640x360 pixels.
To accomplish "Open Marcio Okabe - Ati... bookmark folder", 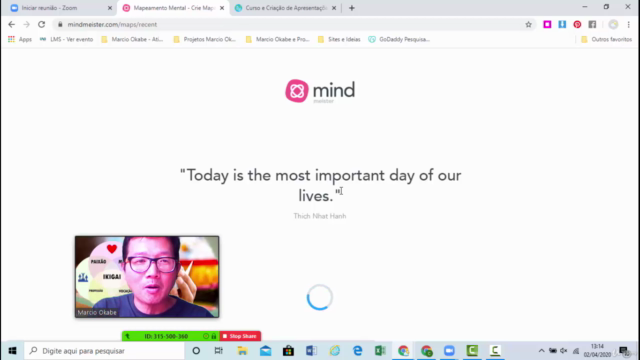I will tap(132, 39).
